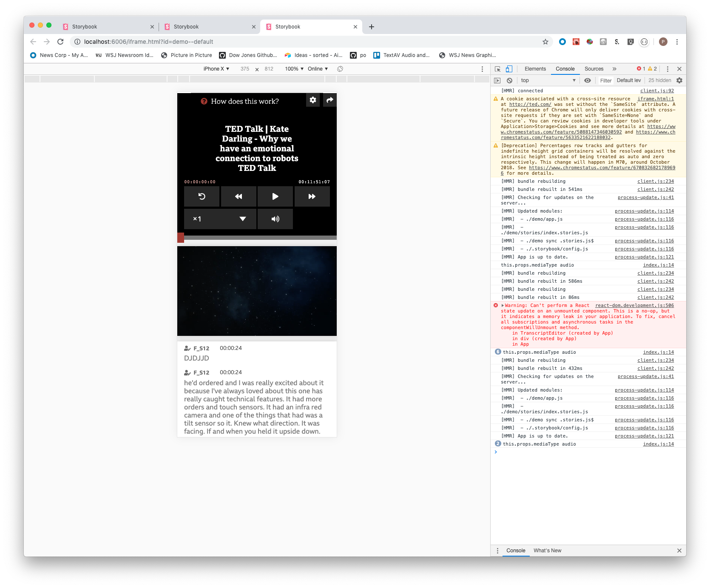710x588 pixels.
Task: Expand the React warning stack trace
Action: [x=503, y=305]
